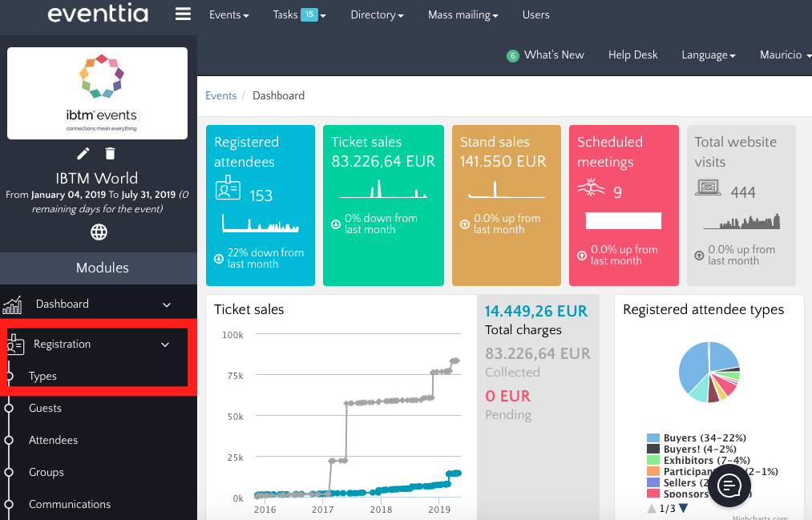812x520 pixels.
Task: Open the Help Desk link
Action: point(632,55)
